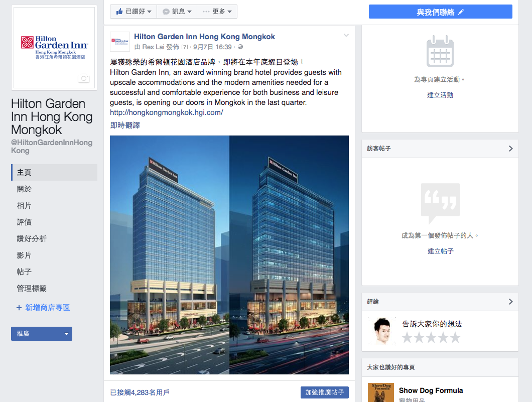Open the 推廣 dropdown button
Viewport: 532px width, 402px height.
(x=42, y=334)
